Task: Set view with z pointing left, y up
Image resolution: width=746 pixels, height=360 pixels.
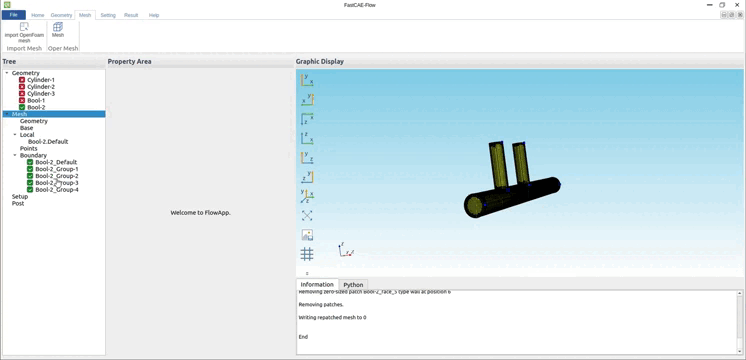Action: pyautogui.click(x=307, y=177)
